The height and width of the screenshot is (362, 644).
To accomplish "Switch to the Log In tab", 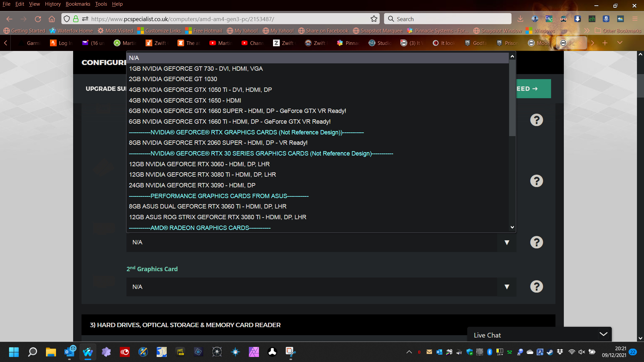I will pos(61,43).
